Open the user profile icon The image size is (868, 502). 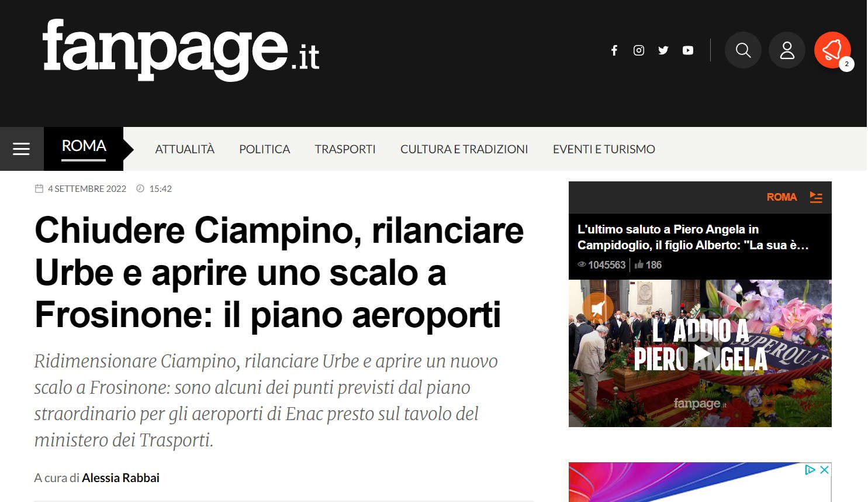pyautogui.click(x=787, y=50)
